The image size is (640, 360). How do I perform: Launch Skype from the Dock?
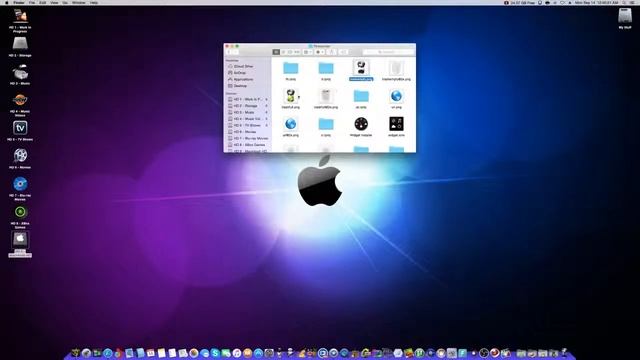pos(215,353)
